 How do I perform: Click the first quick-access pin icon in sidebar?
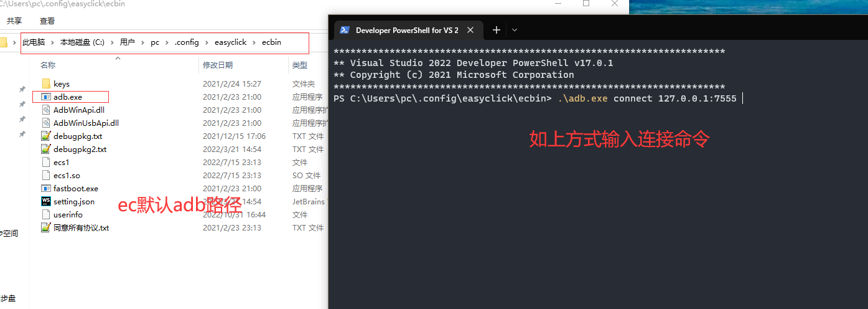click(22, 89)
